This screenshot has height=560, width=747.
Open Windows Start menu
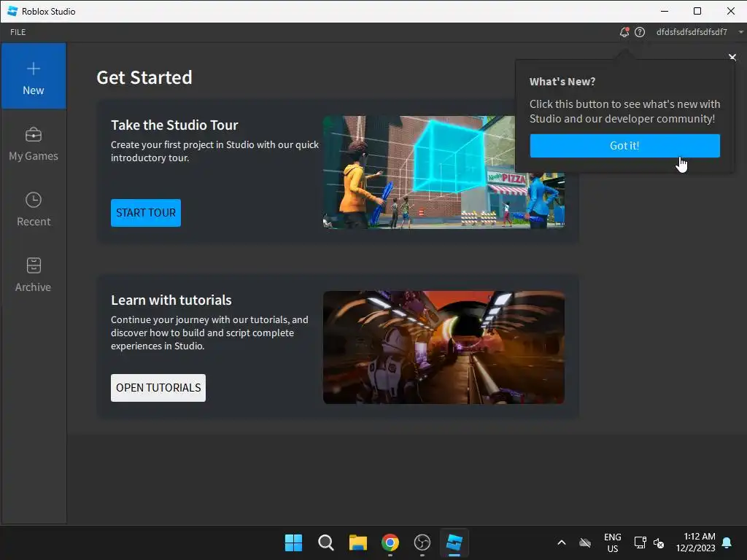point(293,542)
